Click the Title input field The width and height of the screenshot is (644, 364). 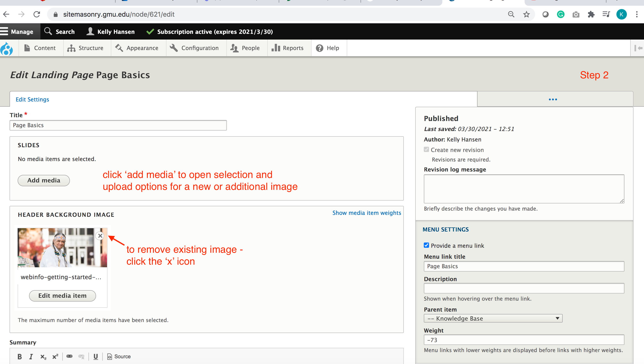[118, 125]
